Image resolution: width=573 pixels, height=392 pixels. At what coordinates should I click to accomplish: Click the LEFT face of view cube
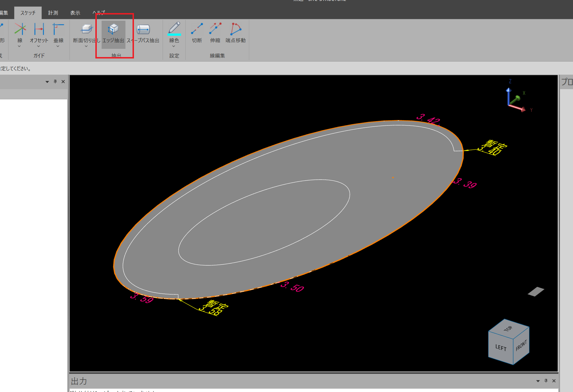coord(500,347)
